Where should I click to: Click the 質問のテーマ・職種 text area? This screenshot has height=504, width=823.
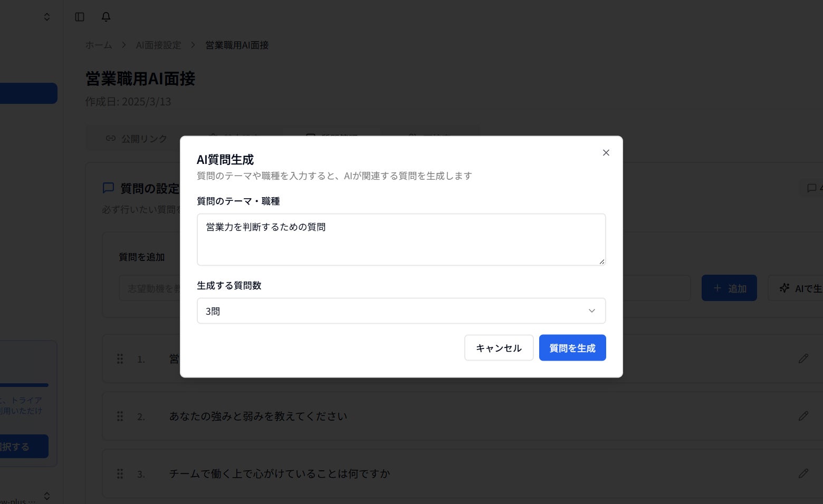pyautogui.click(x=401, y=239)
